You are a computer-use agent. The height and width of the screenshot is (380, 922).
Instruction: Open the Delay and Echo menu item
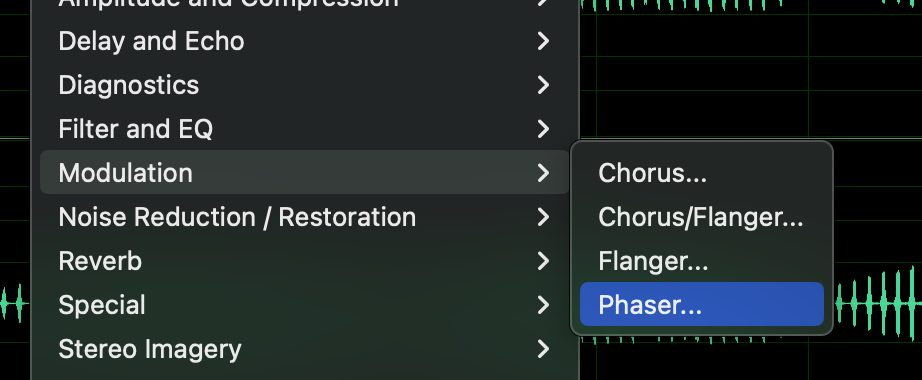305,41
